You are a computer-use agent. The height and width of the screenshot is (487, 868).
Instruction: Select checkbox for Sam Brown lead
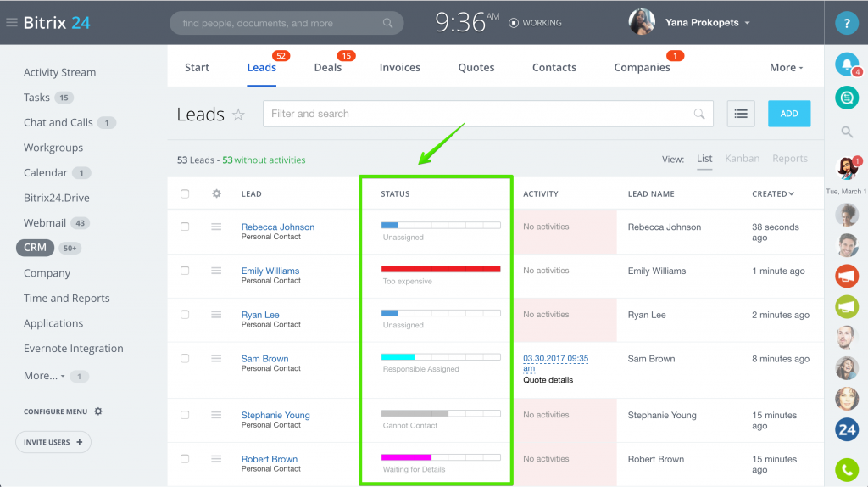(x=185, y=359)
